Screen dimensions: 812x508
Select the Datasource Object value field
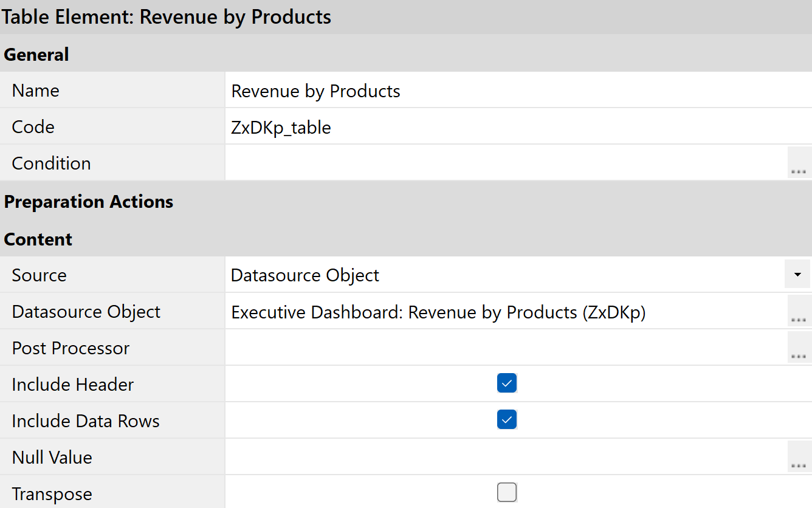(506, 312)
